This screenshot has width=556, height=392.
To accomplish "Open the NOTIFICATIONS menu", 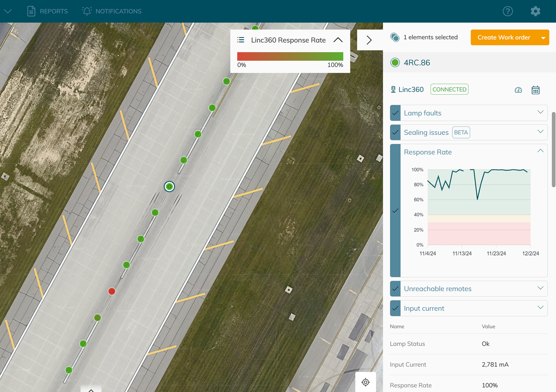I will coord(112,11).
